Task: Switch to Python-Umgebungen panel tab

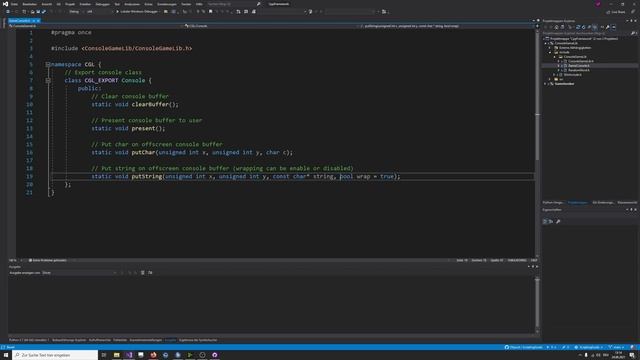Action: pyautogui.click(x=553, y=202)
